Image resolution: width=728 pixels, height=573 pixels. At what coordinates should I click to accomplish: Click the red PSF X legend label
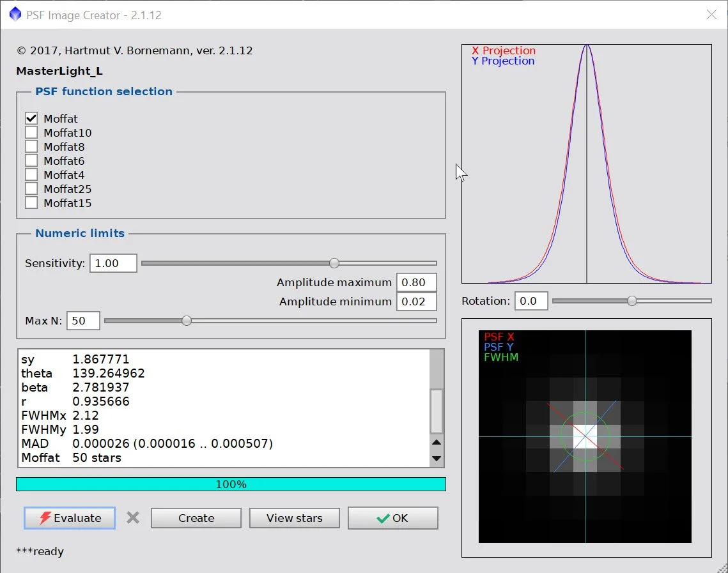click(x=499, y=337)
